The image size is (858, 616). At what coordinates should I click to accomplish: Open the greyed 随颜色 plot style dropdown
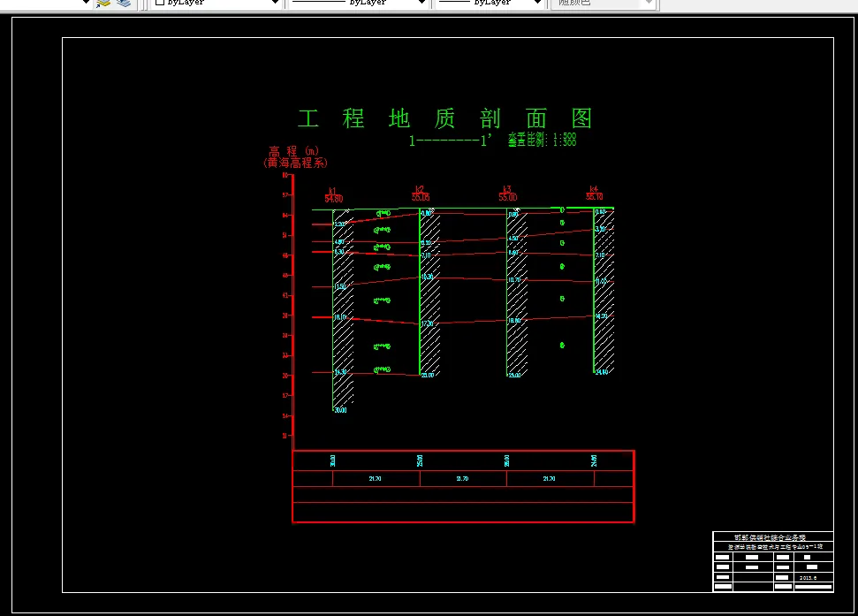[x=604, y=3]
